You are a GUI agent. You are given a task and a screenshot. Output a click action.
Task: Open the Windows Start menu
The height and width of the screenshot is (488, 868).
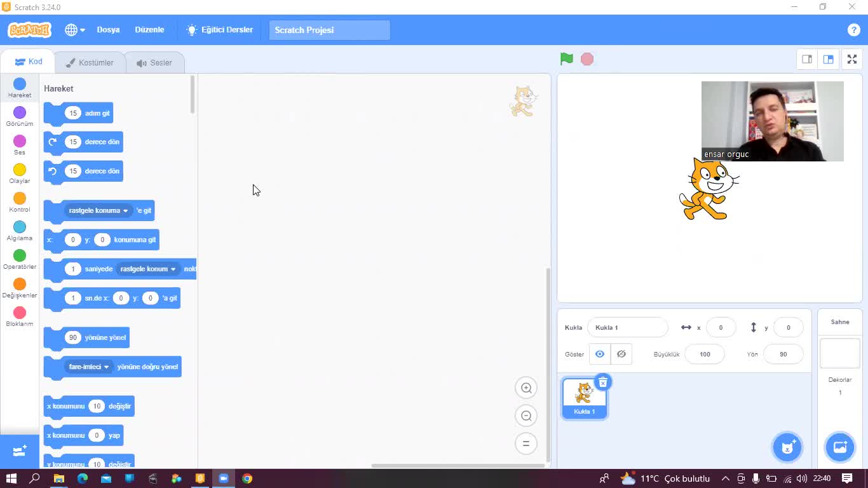11,478
